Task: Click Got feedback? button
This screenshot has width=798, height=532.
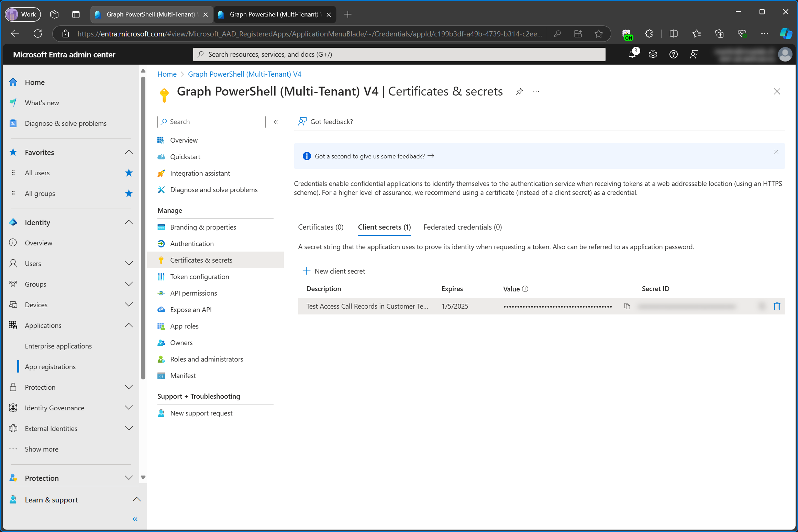Action: pos(325,122)
